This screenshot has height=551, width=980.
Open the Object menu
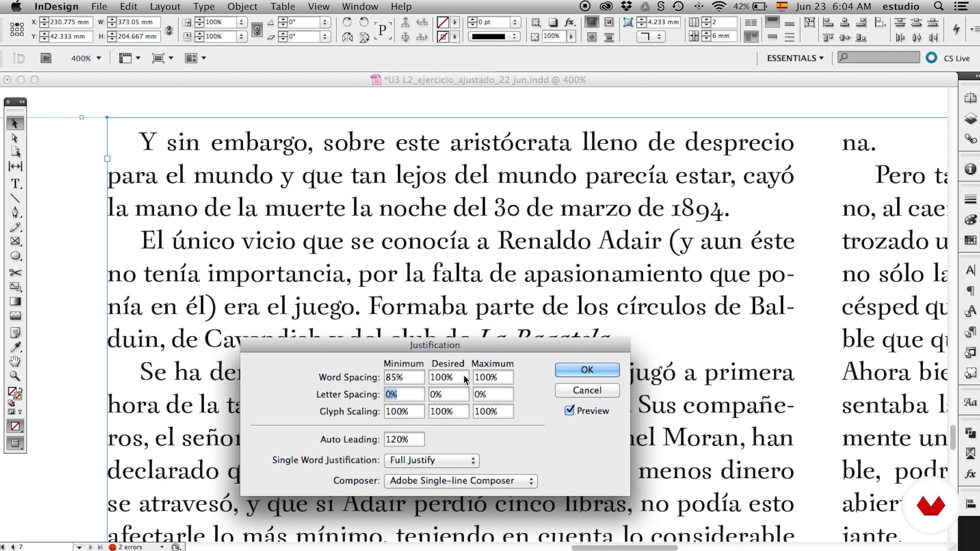click(242, 7)
